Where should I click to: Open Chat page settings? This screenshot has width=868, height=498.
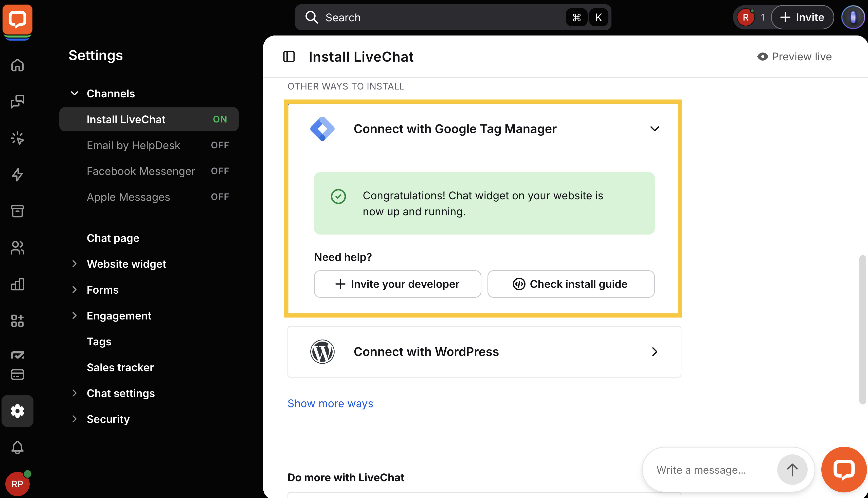click(x=113, y=238)
